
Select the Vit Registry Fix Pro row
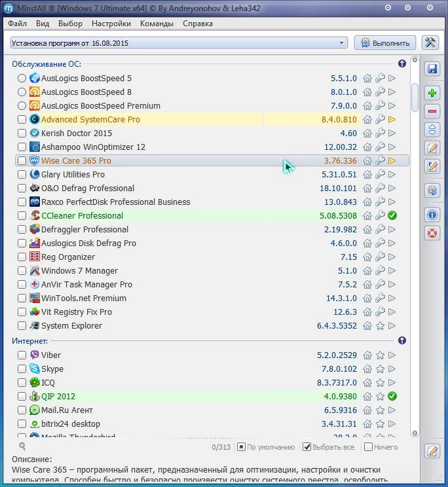[212, 312]
